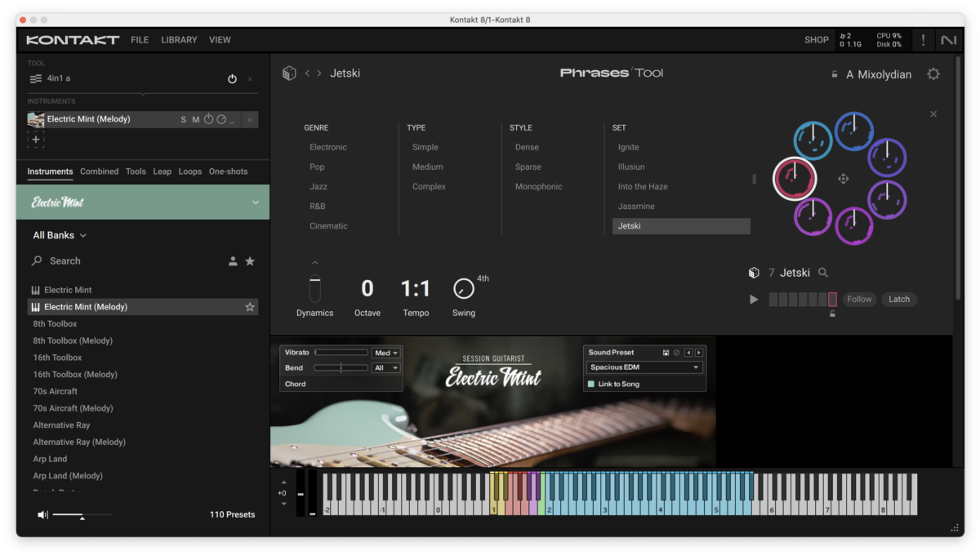The height and width of the screenshot is (556, 980).
Task: Add a new instrument slot with plus
Action: point(35,140)
